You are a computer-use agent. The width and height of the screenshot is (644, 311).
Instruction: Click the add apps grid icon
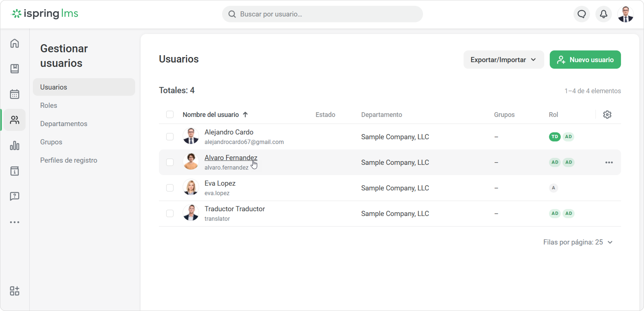(15, 291)
